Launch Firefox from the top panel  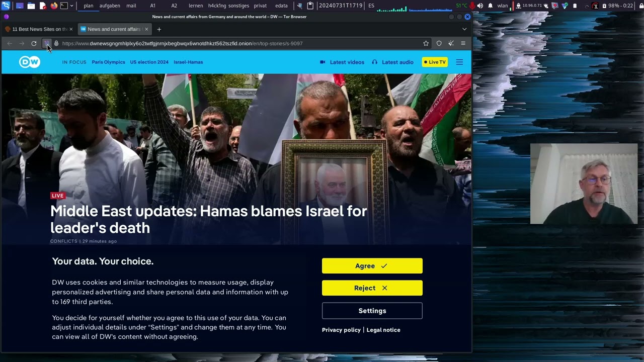(x=54, y=6)
